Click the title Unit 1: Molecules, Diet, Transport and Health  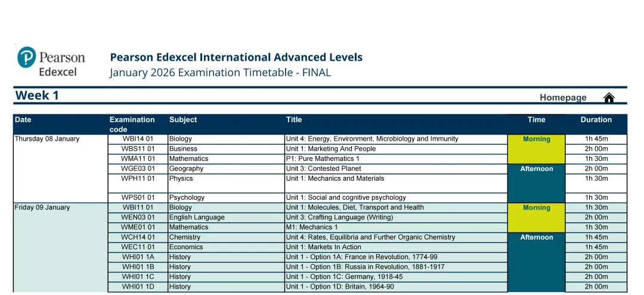click(x=355, y=207)
